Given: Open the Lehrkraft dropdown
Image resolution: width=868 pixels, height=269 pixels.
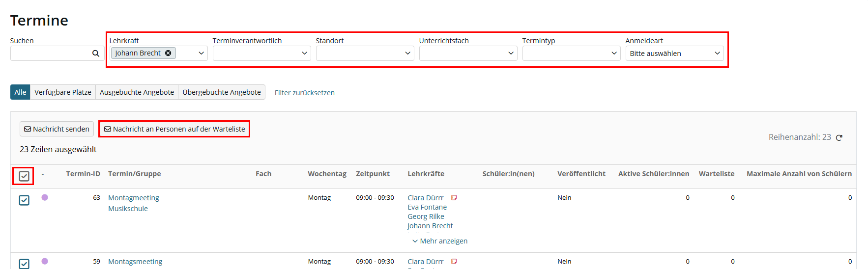Looking at the screenshot, I should (x=158, y=53).
